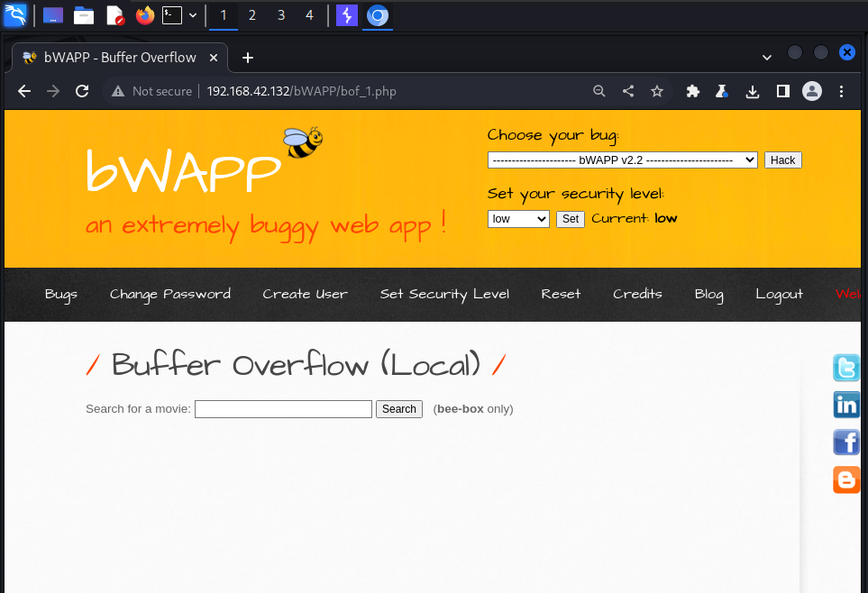Open the security level dropdown

click(518, 219)
